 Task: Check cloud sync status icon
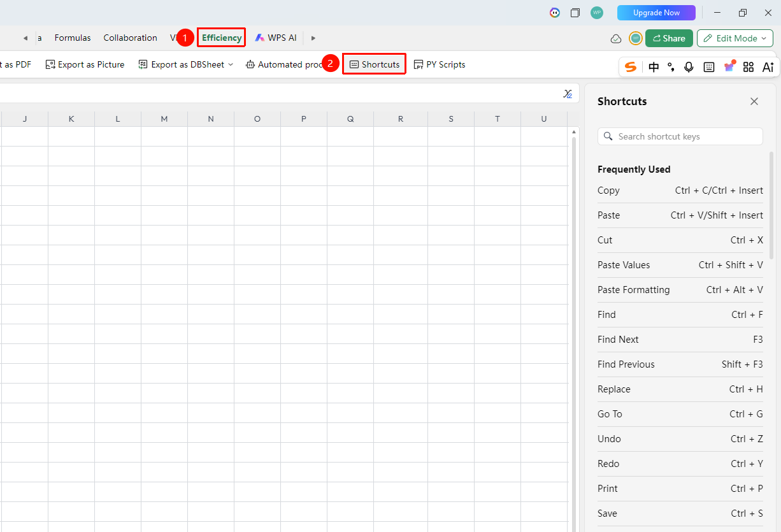coord(616,38)
